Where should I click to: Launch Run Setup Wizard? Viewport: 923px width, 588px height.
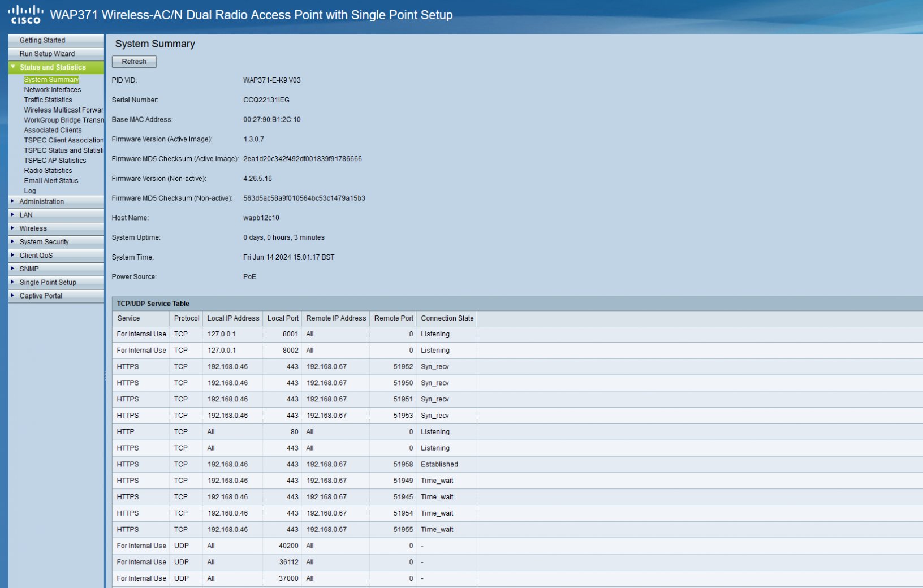click(x=47, y=54)
